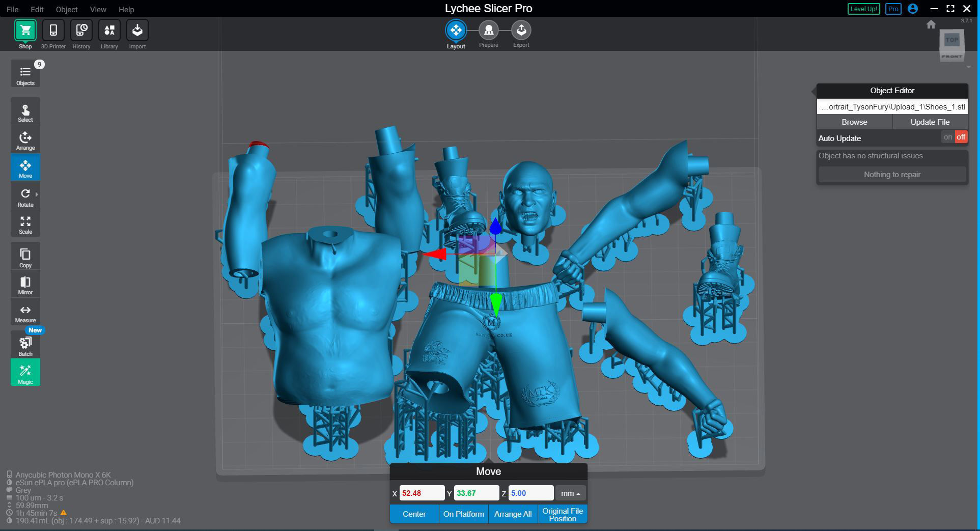Click the Copy tool
This screenshot has height=531, width=980.
25,257
